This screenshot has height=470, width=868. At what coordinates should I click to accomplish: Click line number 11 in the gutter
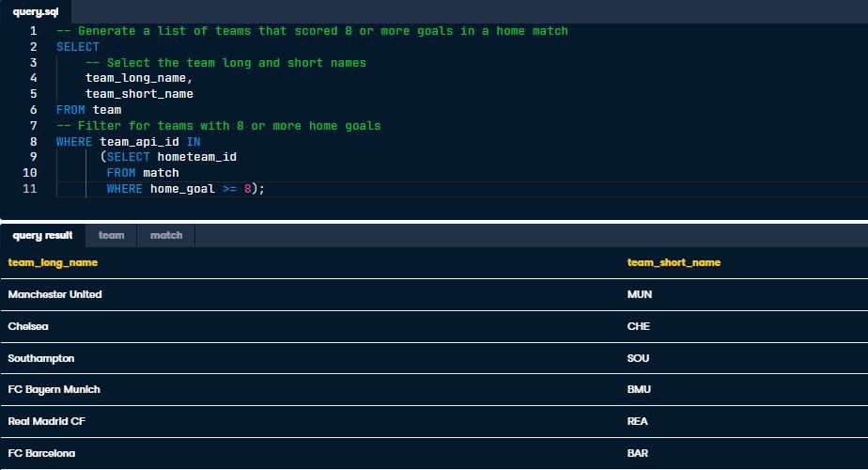30,189
